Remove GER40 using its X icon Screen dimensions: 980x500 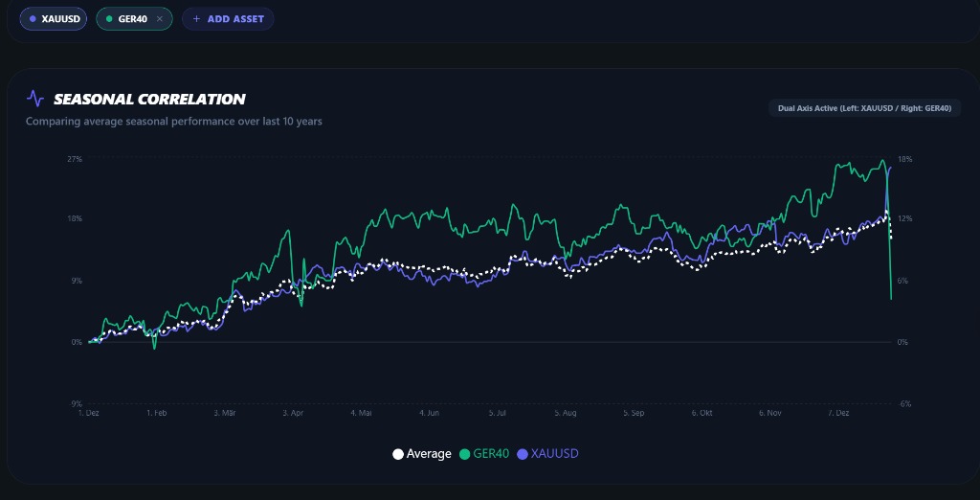159,19
